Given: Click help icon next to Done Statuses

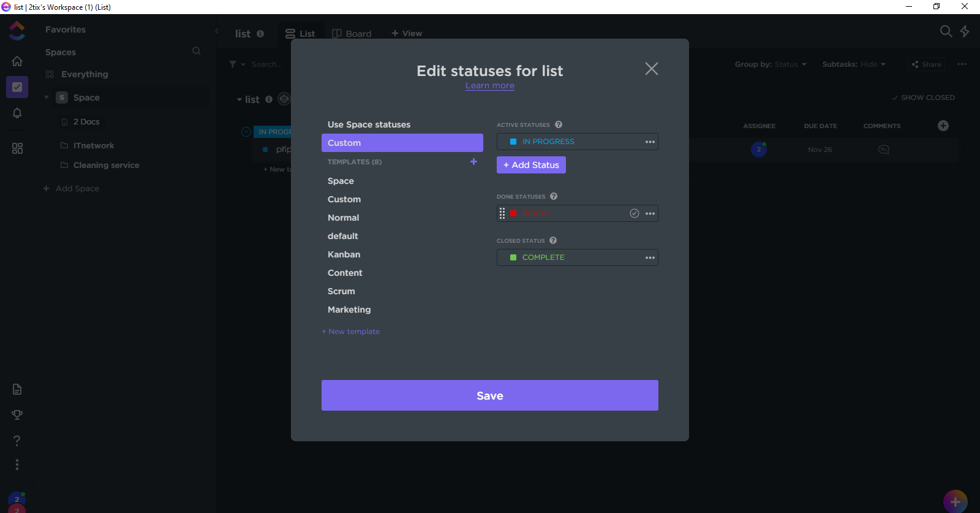Looking at the screenshot, I should (554, 196).
